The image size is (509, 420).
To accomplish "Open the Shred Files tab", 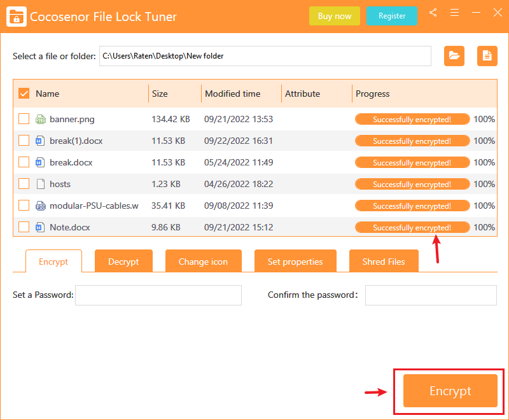I will pyautogui.click(x=384, y=262).
